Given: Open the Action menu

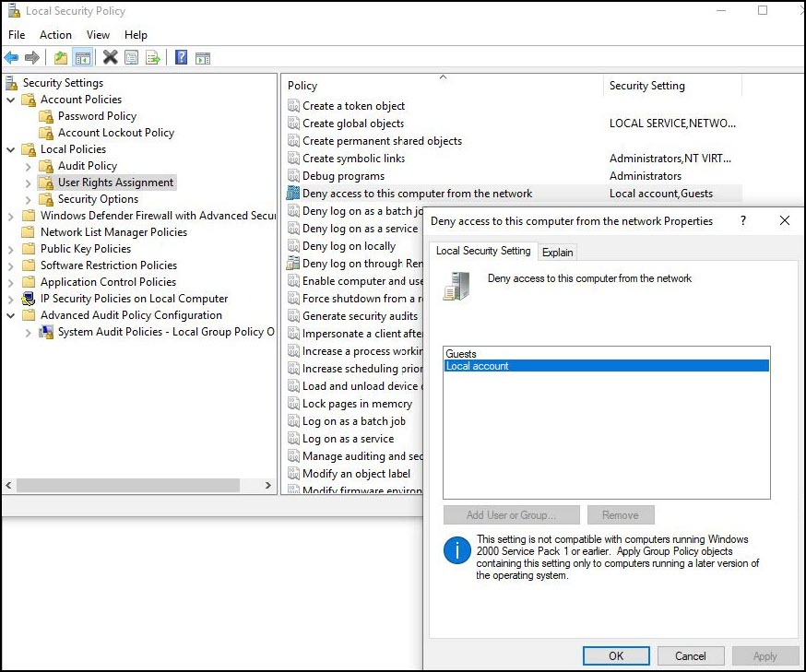Looking at the screenshot, I should [x=55, y=35].
